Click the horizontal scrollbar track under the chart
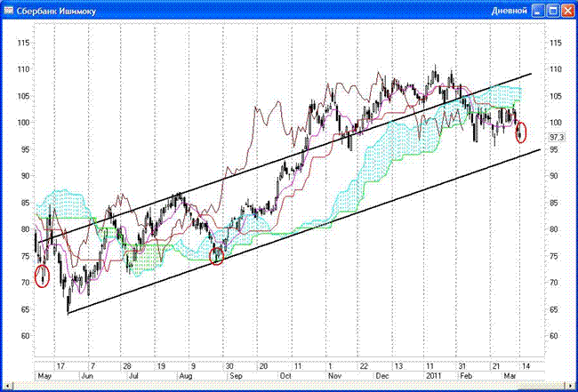This screenshot has width=578, height=392. 291,386
